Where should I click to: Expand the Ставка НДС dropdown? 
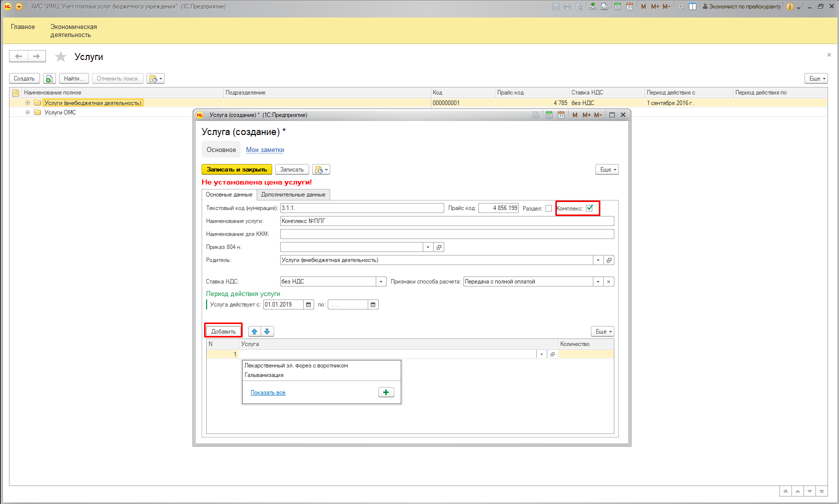point(381,281)
